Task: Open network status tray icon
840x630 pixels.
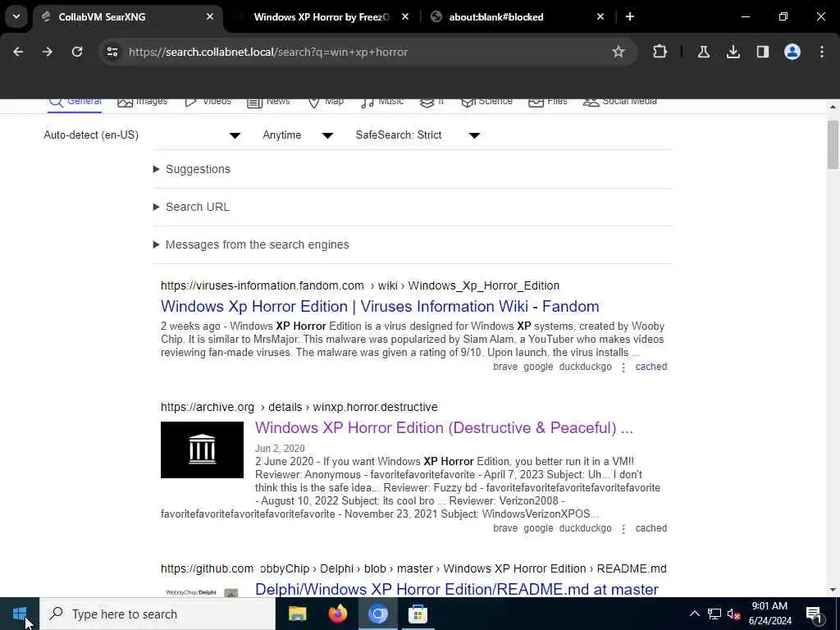Action: (x=714, y=614)
